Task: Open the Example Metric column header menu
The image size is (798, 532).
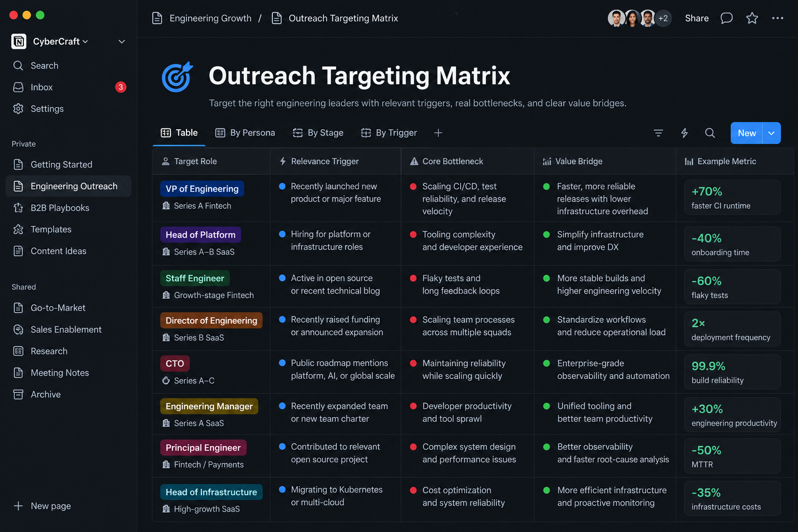Action: pyautogui.click(x=735, y=162)
